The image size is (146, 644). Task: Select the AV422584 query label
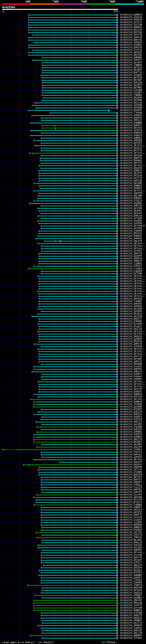(8, 7)
